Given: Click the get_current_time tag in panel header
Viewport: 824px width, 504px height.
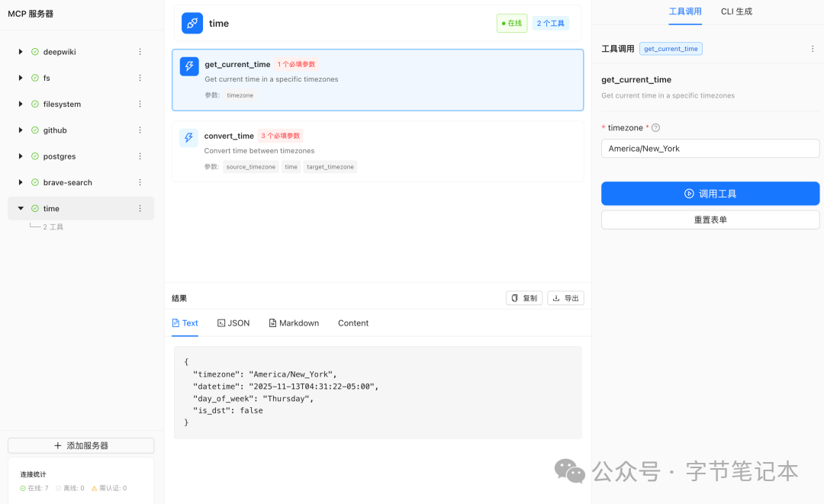Looking at the screenshot, I should [x=671, y=49].
